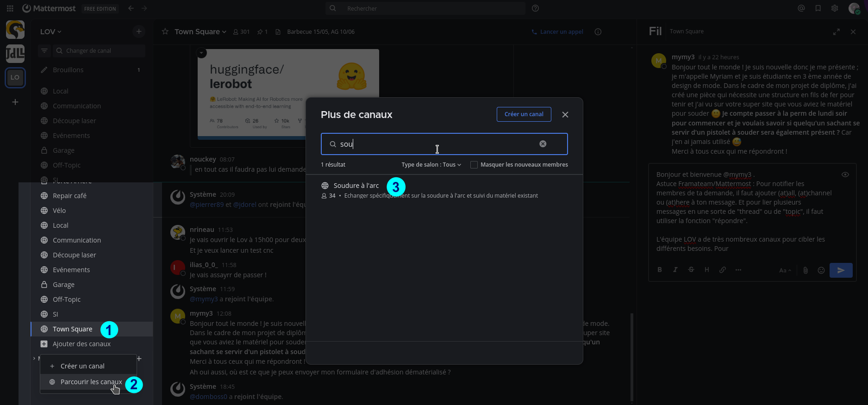
Task: Click the Créer un canal dialog button
Action: coord(524,114)
